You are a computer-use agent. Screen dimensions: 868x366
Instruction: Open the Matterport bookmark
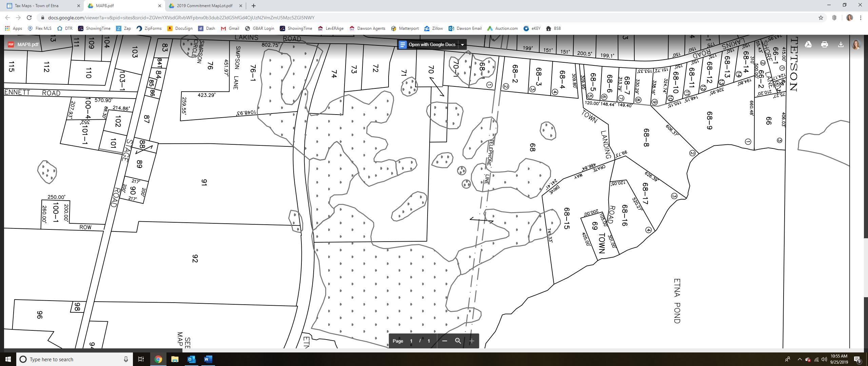(x=405, y=28)
